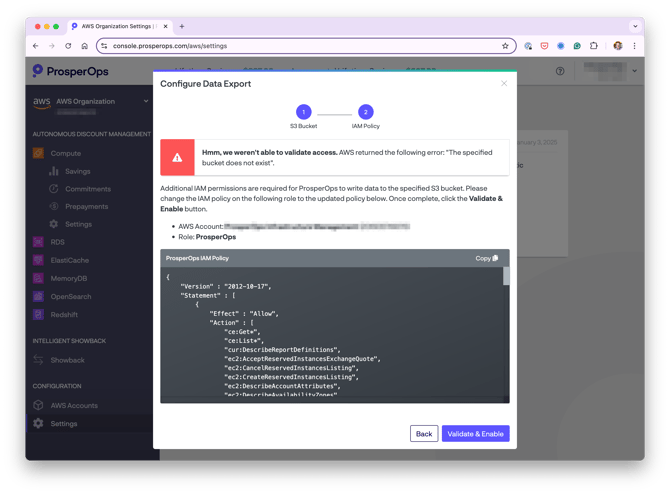The image size is (670, 494).
Task: Open the Pocket extension icon
Action: pos(544,46)
